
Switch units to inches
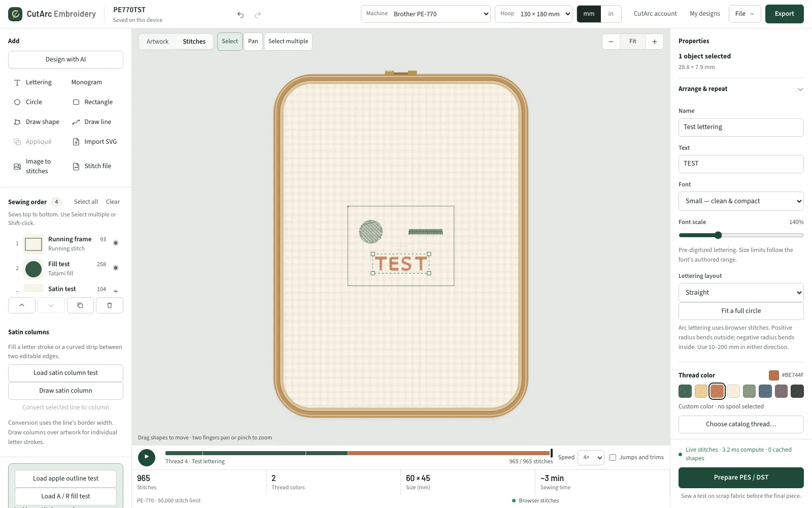[611, 14]
